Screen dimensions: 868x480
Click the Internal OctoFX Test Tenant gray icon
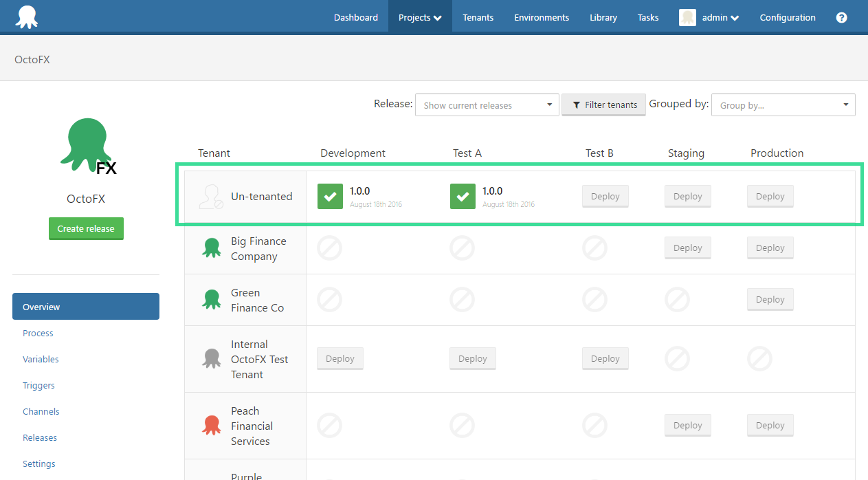[211, 358]
